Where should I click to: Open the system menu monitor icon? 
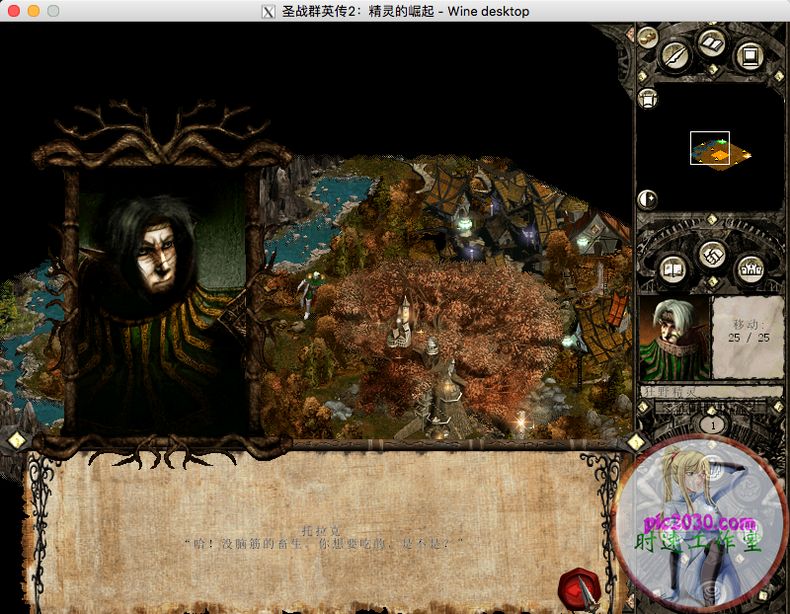coord(750,55)
